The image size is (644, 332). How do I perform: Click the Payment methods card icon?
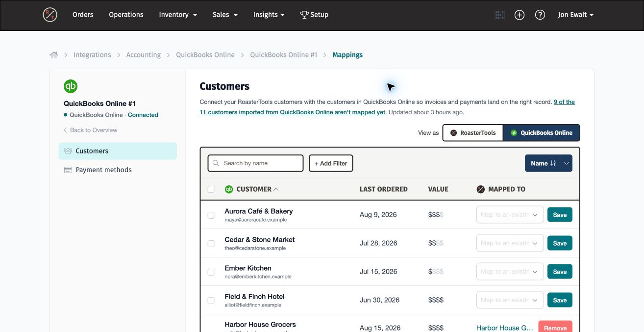pyautogui.click(x=68, y=170)
